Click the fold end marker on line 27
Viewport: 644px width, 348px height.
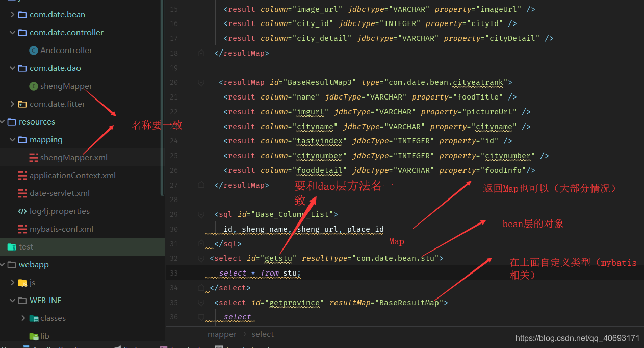pos(201,185)
